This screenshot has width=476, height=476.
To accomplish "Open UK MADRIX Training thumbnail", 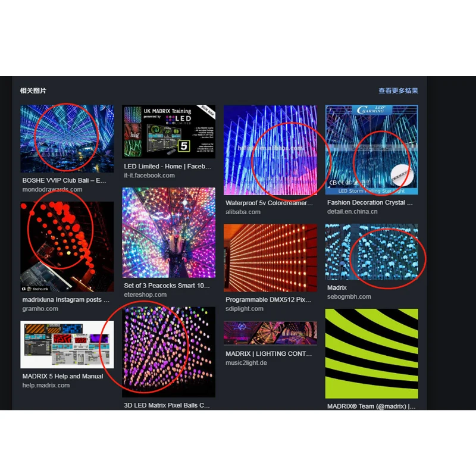I will point(168,131).
